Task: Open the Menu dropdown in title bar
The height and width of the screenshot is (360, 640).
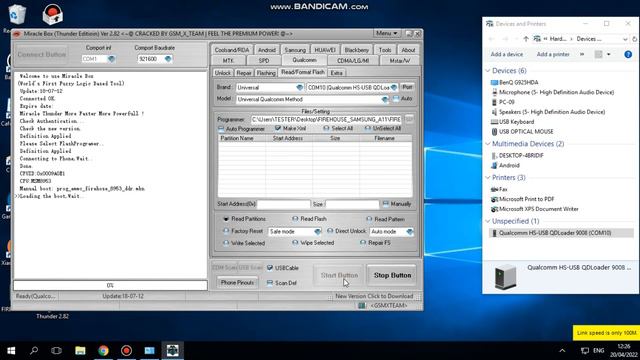Action: coord(387,33)
